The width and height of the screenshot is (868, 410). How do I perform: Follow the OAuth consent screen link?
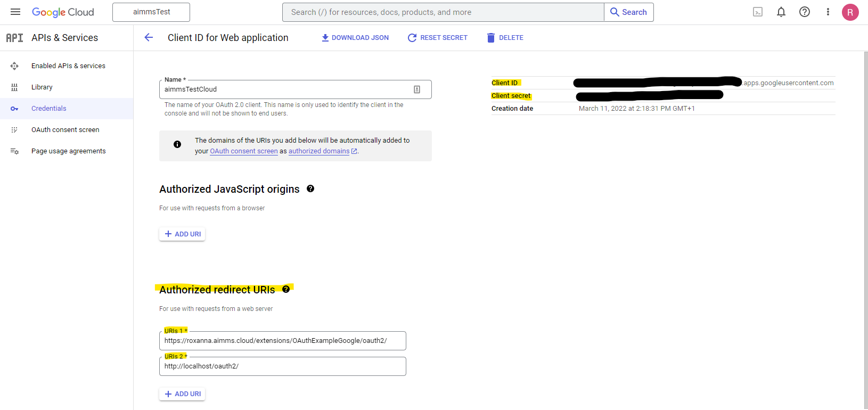(244, 151)
